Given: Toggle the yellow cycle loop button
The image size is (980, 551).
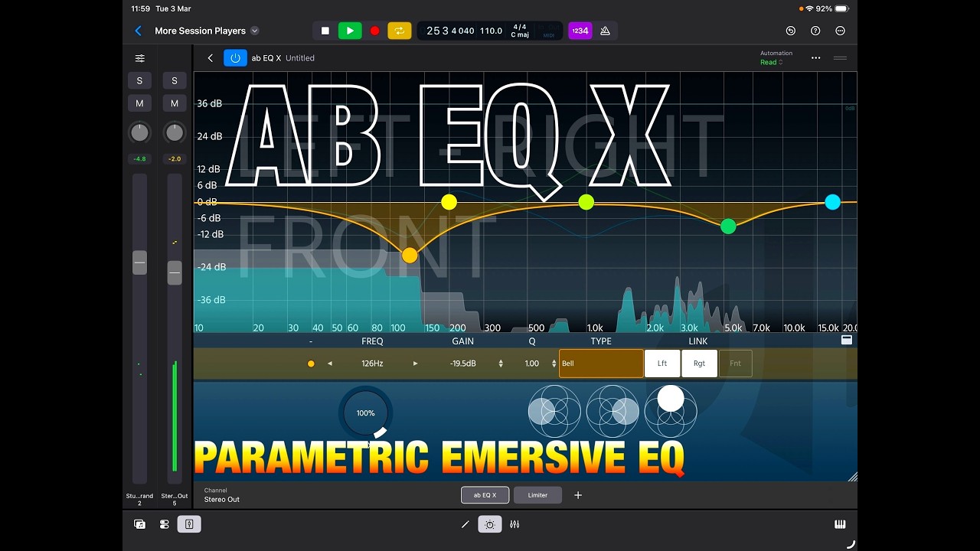Looking at the screenshot, I should [400, 31].
